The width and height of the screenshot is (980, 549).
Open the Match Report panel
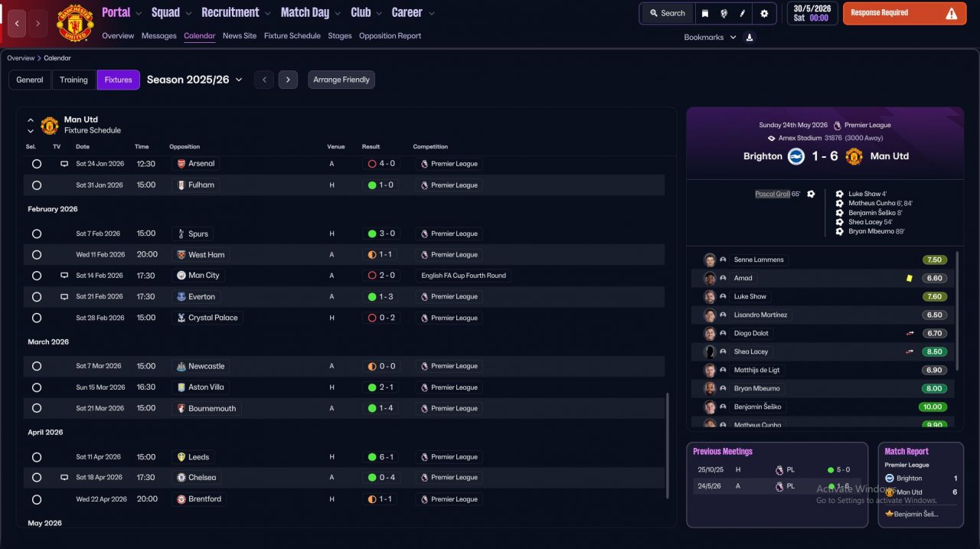point(920,485)
